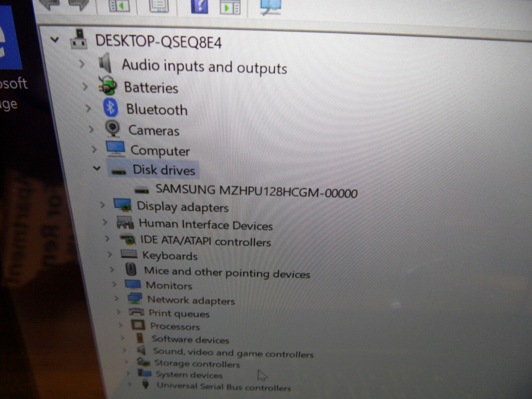This screenshot has height=399, width=532.
Task: Select the Mice and other pointing devices icon
Action: point(131,269)
